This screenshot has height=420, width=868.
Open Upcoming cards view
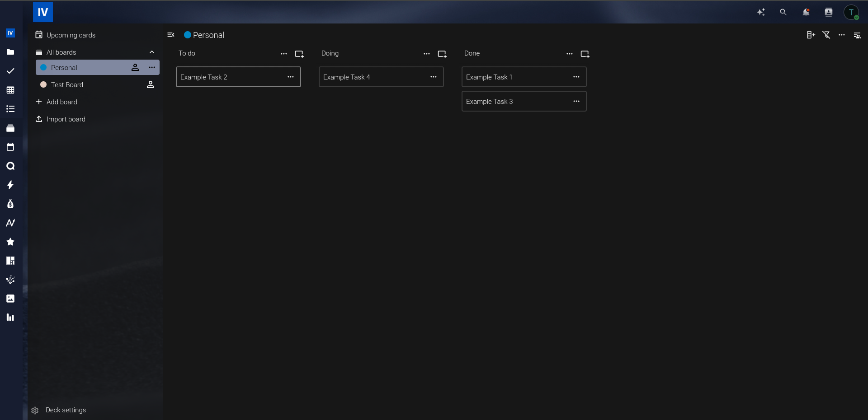[x=71, y=35]
